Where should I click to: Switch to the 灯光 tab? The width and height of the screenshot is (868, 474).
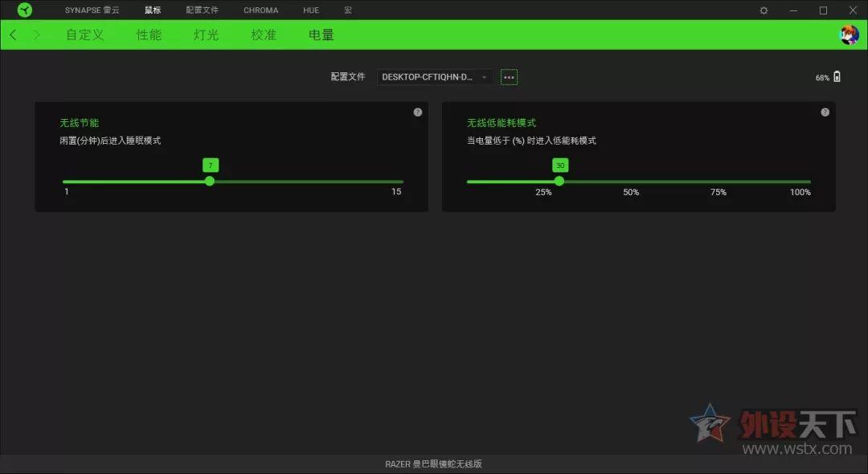(206, 35)
